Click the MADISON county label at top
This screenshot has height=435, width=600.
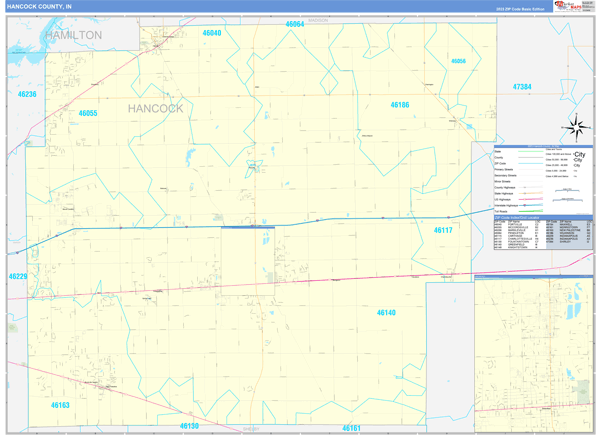318,20
